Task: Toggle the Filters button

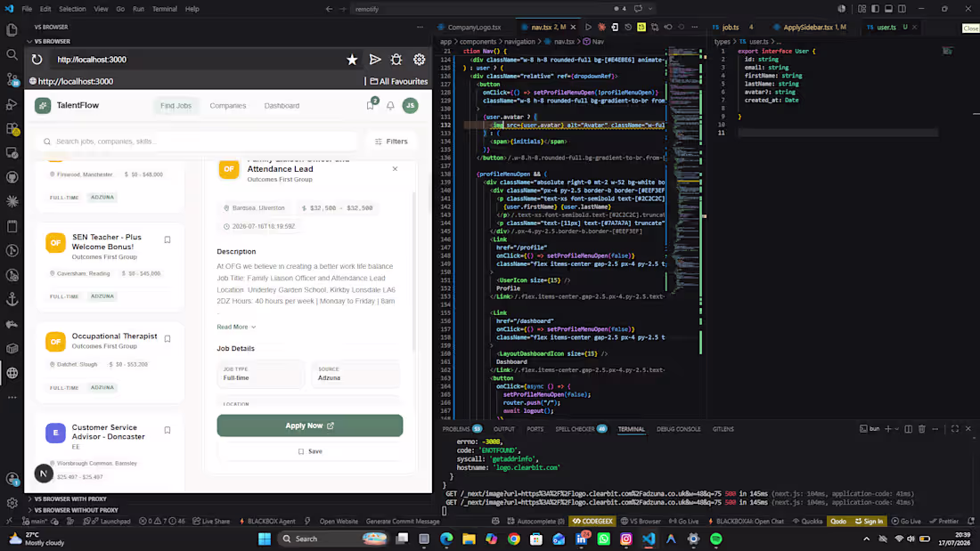Action: (391, 142)
